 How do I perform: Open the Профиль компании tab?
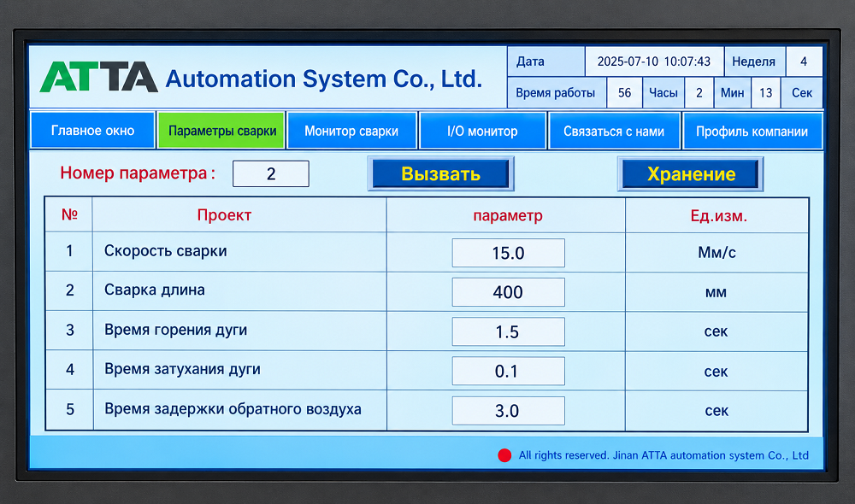(752, 131)
